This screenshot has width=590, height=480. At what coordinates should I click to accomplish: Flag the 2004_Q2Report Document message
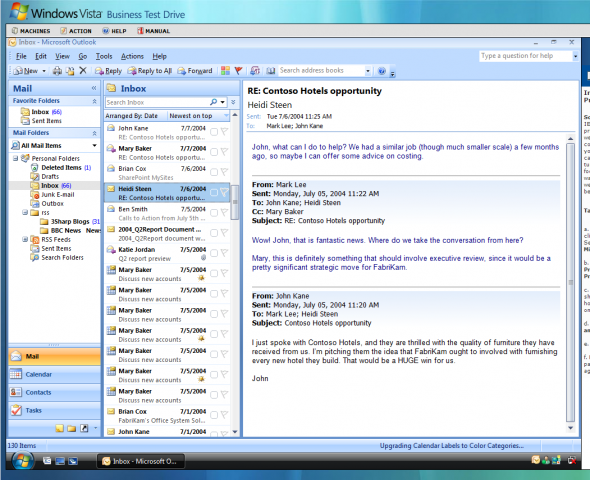pyautogui.click(x=224, y=233)
